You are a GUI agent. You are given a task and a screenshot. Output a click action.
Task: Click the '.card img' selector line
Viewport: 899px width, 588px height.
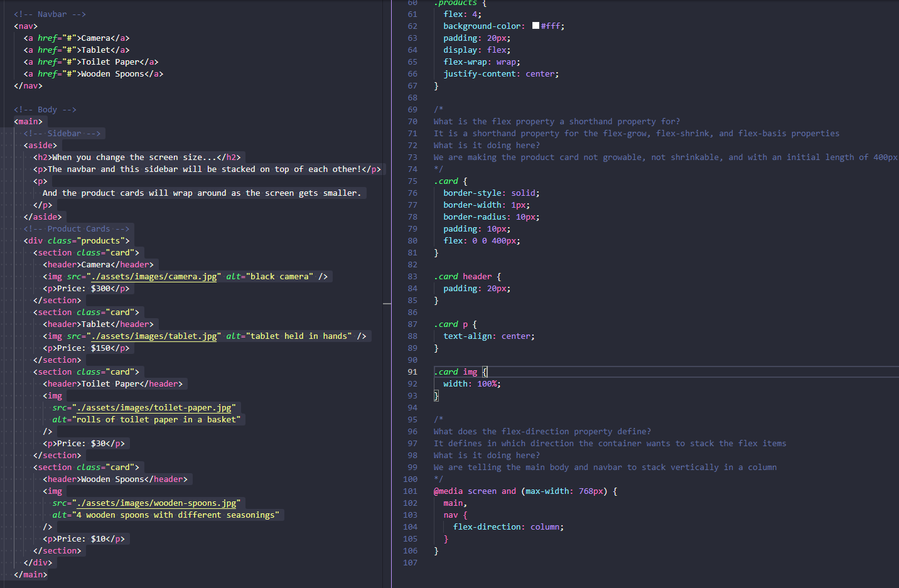[460, 372]
